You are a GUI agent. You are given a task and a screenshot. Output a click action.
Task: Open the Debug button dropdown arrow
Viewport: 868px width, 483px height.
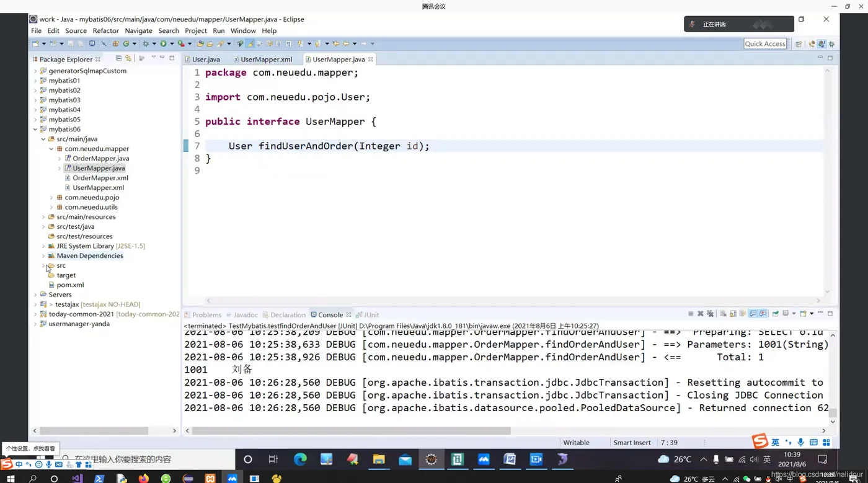pos(154,44)
